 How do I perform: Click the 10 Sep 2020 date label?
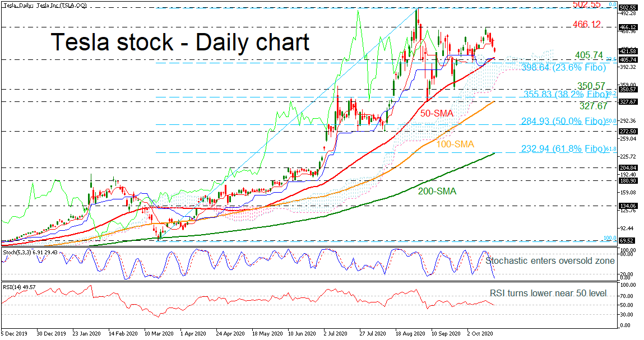point(446,334)
